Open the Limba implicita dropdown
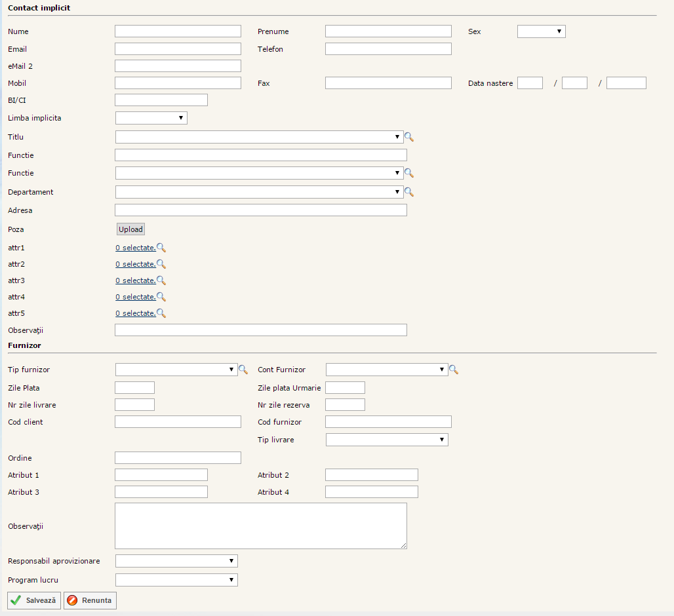The image size is (674, 616). click(x=151, y=118)
